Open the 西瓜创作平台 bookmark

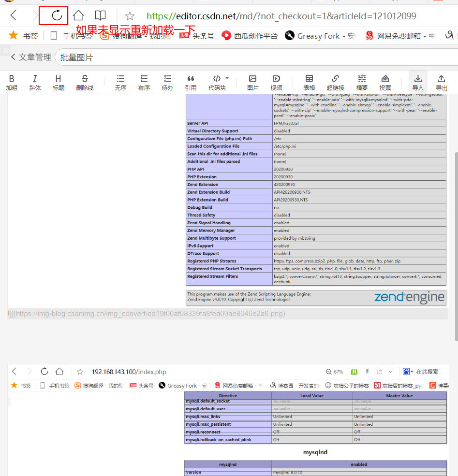pyautogui.click(x=250, y=36)
